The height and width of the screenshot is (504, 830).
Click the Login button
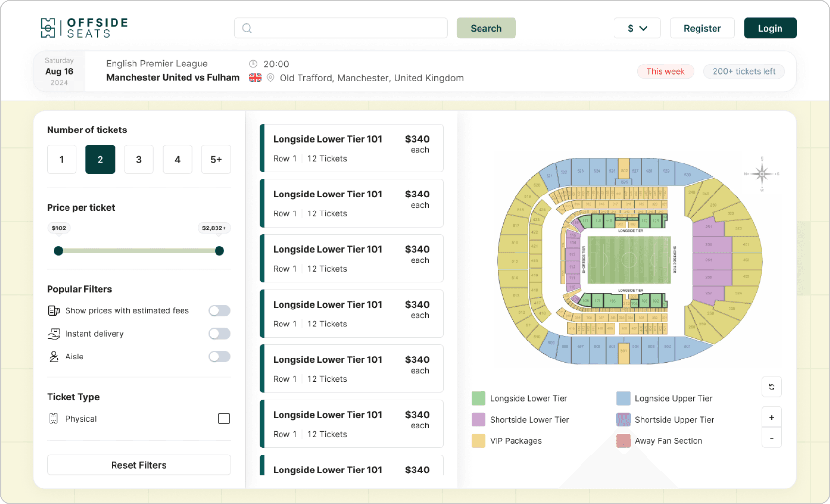[770, 28]
